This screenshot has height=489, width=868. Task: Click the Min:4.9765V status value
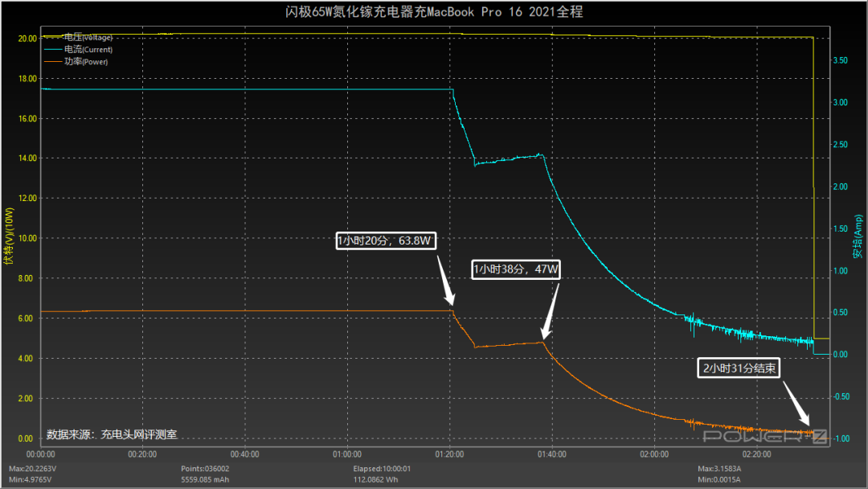pyautogui.click(x=31, y=479)
